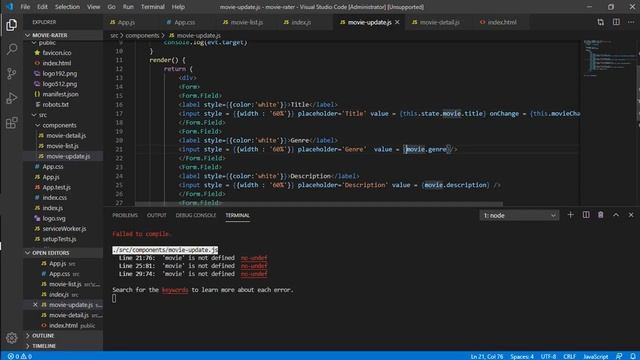This screenshot has height=360, width=640.
Task: Show the OUTPUT panel tab
Action: point(156,215)
